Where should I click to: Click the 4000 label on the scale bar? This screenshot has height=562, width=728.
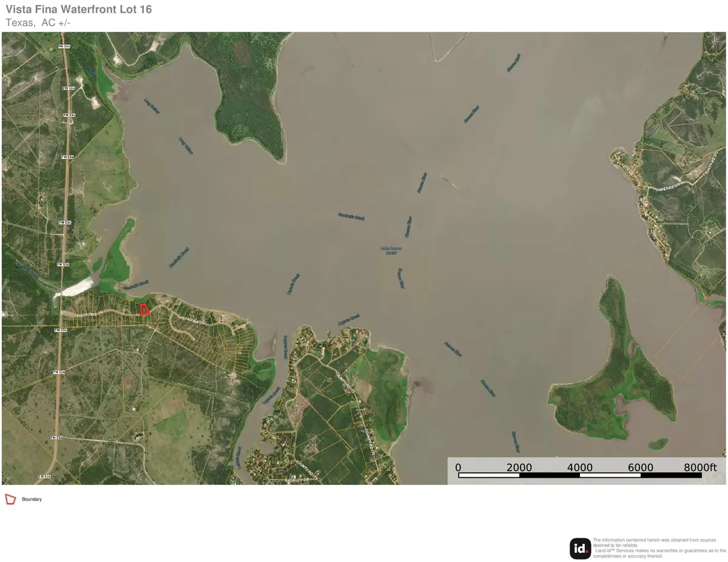[x=580, y=467]
